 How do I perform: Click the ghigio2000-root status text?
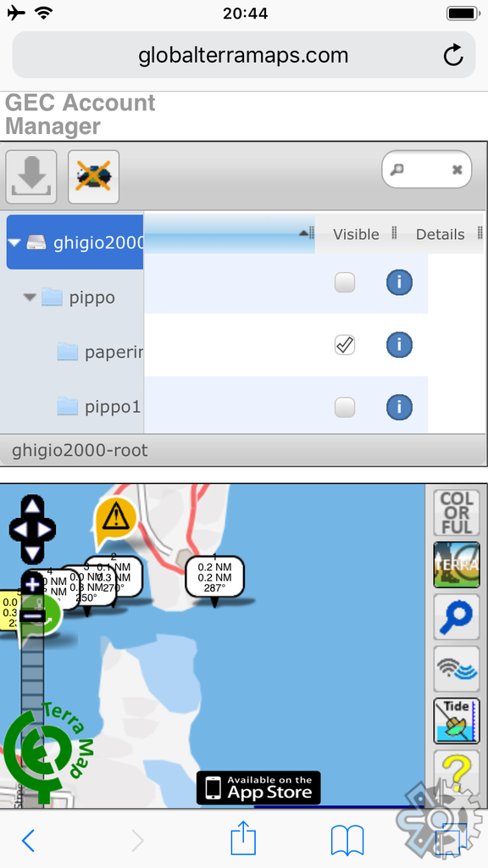coord(80,451)
